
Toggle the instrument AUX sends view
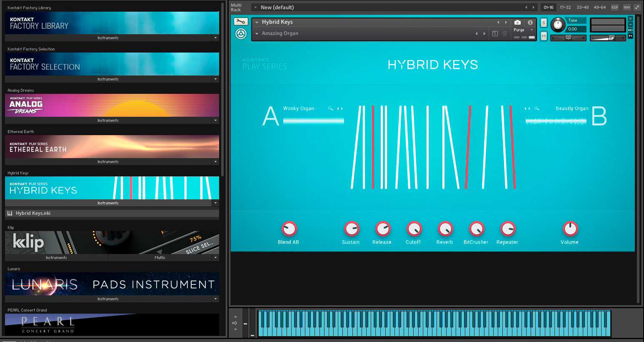(630, 30)
